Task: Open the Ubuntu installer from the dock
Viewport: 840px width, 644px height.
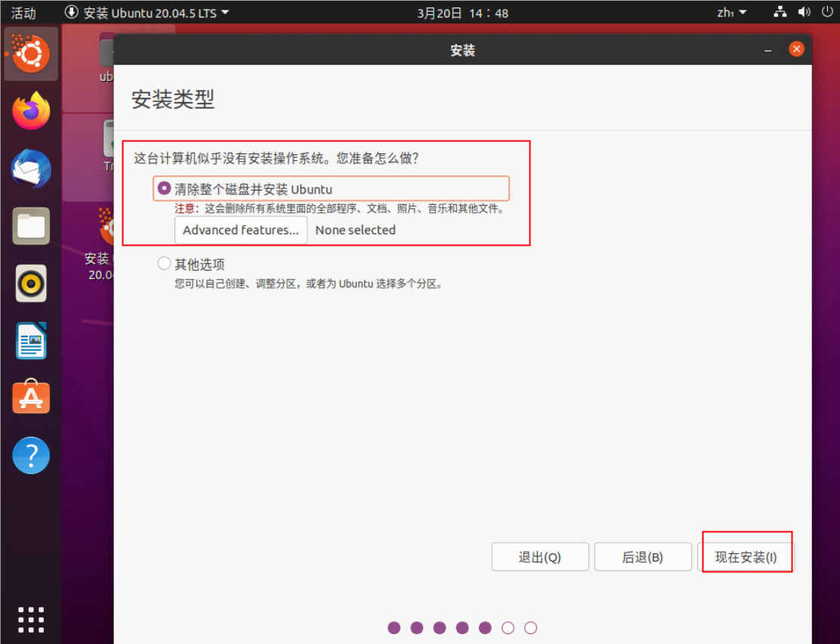Action: tap(31, 54)
